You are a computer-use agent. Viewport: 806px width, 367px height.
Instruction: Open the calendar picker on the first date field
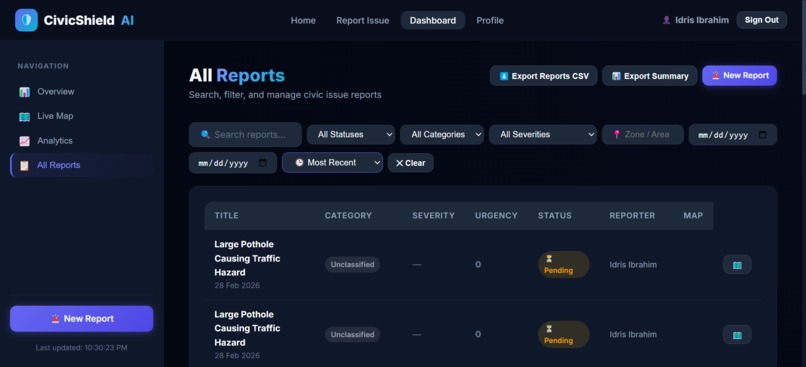tap(762, 135)
